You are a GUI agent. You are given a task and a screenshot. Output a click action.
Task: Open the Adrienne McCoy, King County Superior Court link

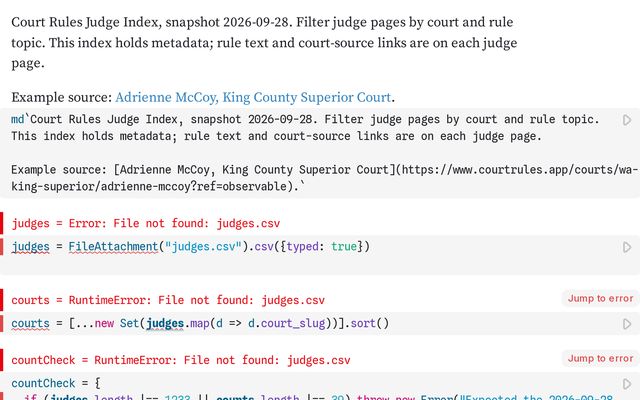pyautogui.click(x=253, y=97)
